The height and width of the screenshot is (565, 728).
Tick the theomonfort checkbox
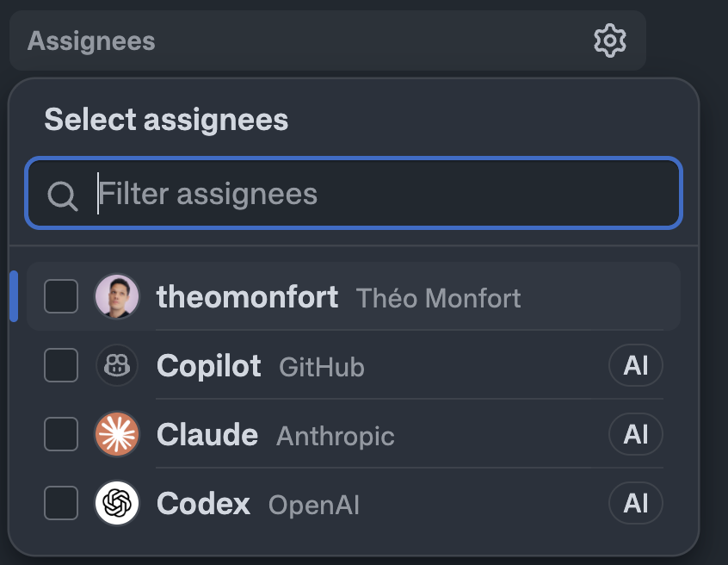(x=61, y=296)
